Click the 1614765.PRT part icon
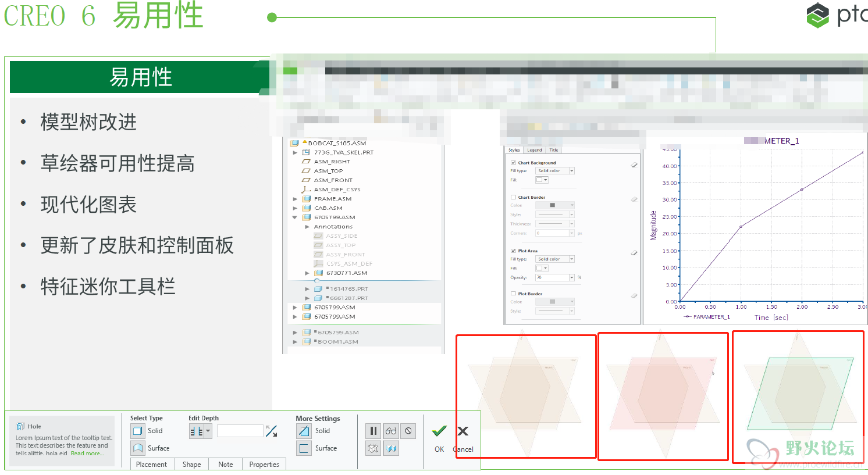Viewport: 868px width, 475px height. [318, 289]
